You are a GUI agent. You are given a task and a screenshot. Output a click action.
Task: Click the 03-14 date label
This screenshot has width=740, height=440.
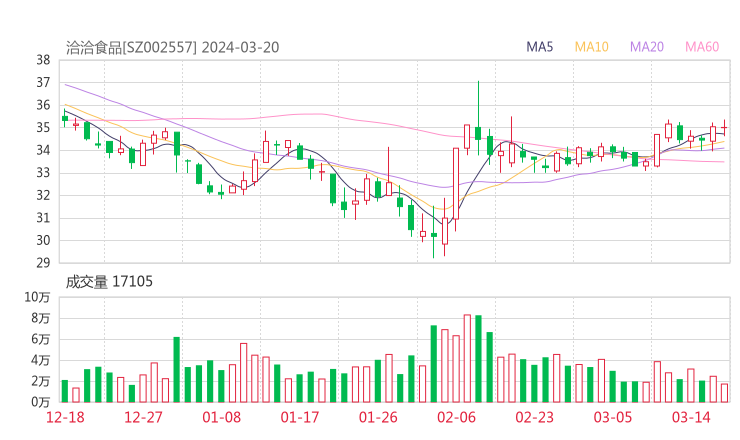691,417
